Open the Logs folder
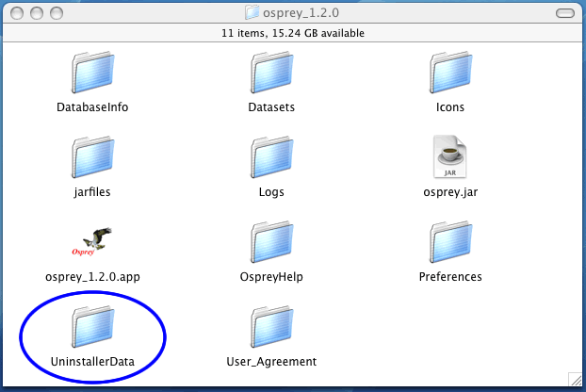 tap(271, 156)
